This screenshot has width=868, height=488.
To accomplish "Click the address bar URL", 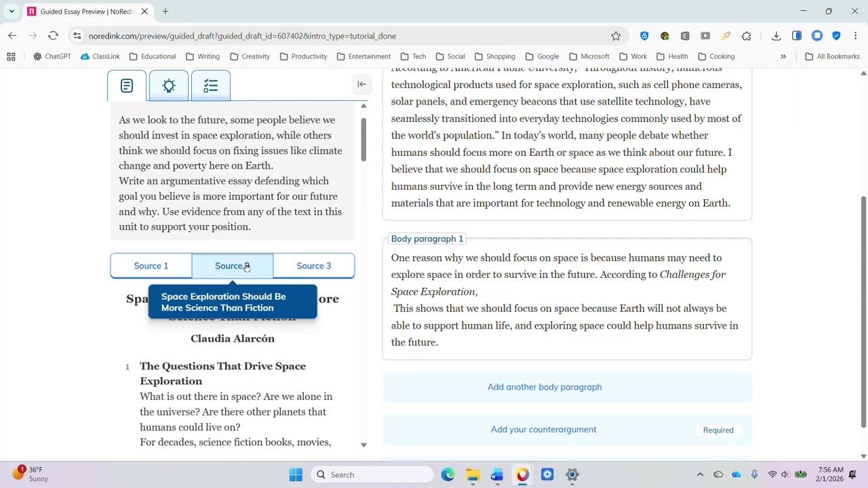I will coord(242,36).
